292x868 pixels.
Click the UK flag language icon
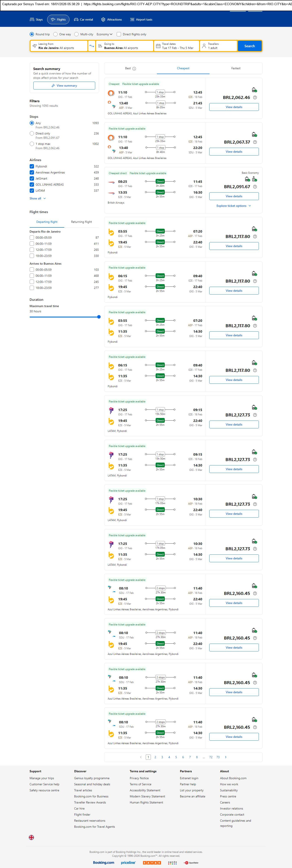click(31, 837)
